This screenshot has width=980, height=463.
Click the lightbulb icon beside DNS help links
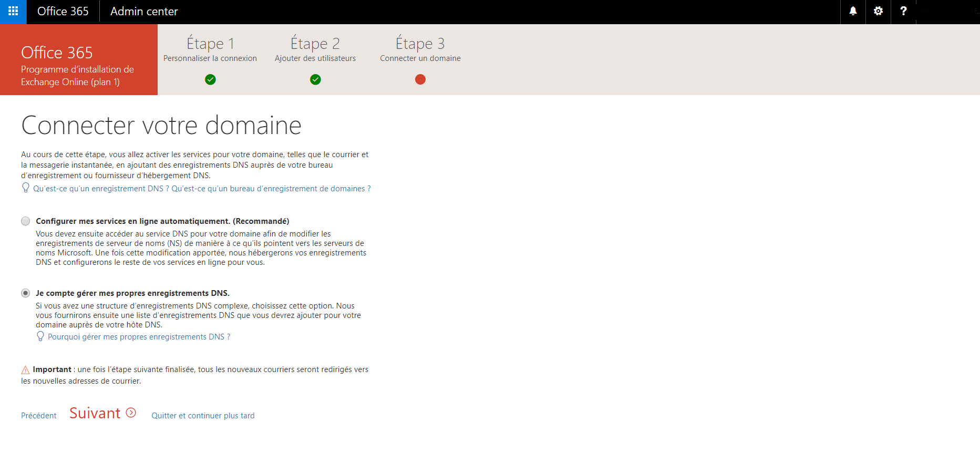pyautogui.click(x=25, y=188)
